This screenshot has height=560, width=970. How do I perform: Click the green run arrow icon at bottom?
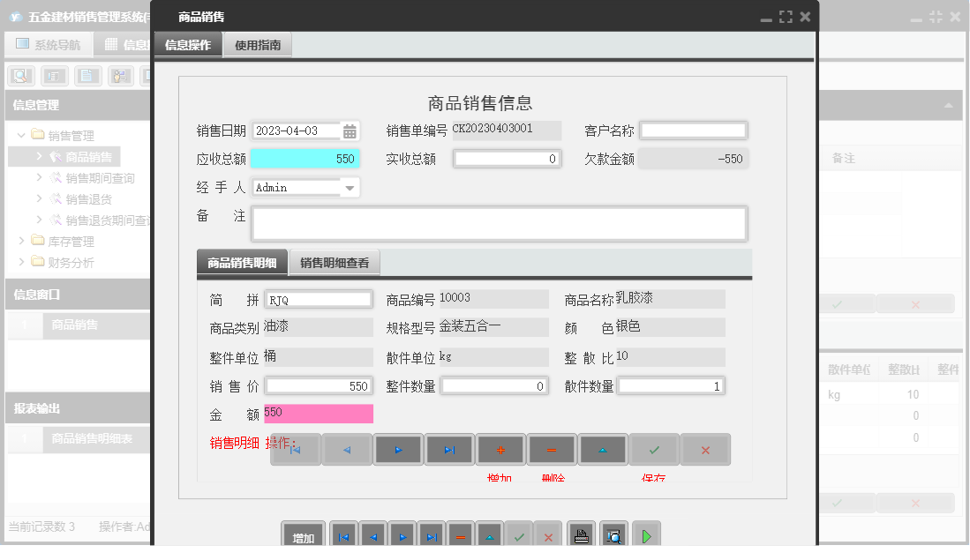click(645, 534)
